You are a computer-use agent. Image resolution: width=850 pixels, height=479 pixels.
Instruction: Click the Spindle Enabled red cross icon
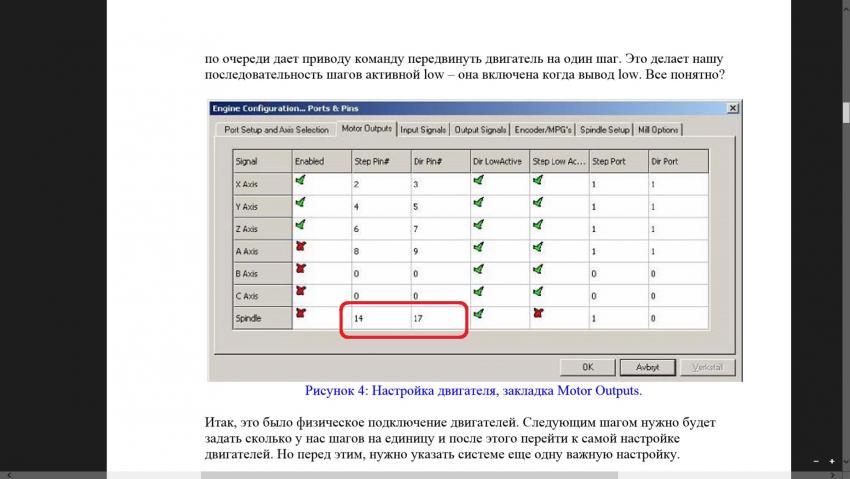click(300, 313)
